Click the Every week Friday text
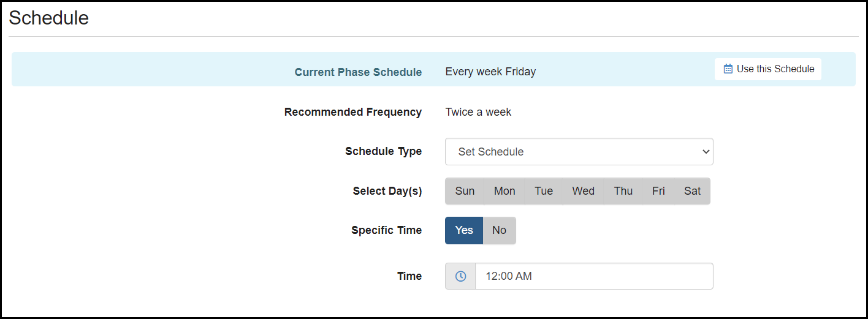Viewport: 868px width, 319px height. pos(490,72)
